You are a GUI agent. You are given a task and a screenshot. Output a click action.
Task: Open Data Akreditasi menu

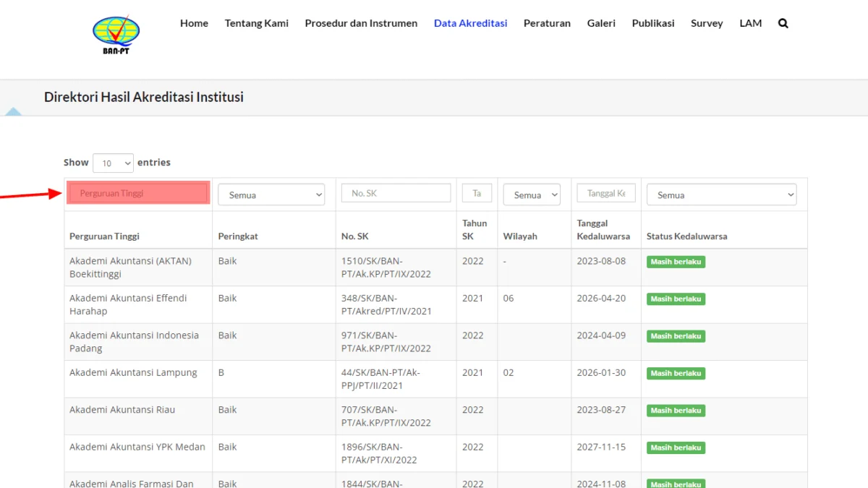470,23
